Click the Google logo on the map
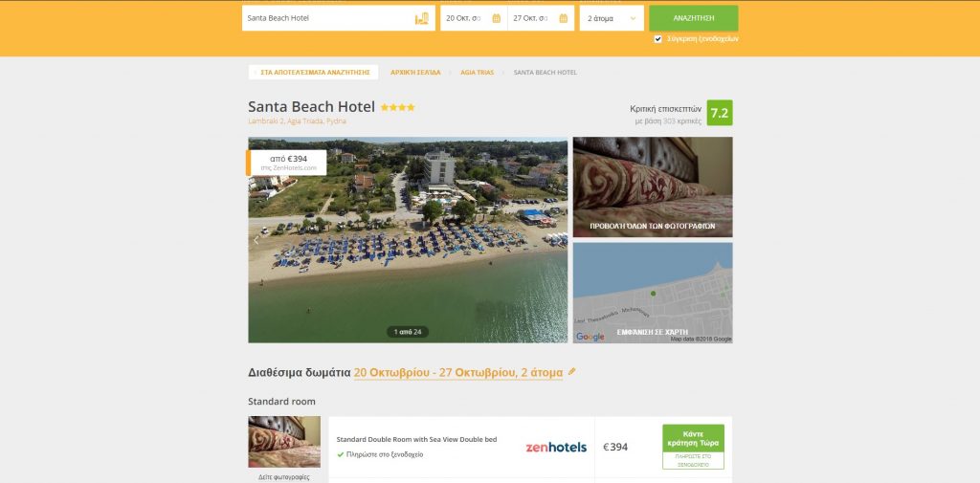Viewport: 980px width, 483px height. 590,337
